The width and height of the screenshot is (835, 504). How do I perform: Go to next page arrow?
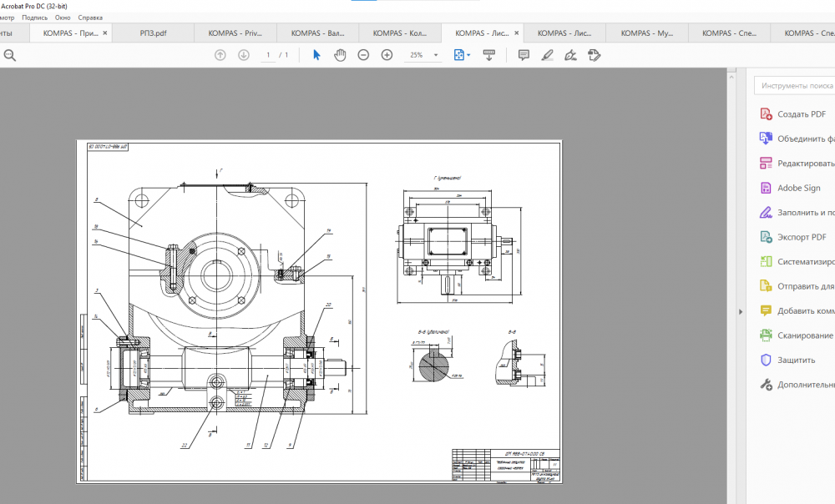pos(244,55)
